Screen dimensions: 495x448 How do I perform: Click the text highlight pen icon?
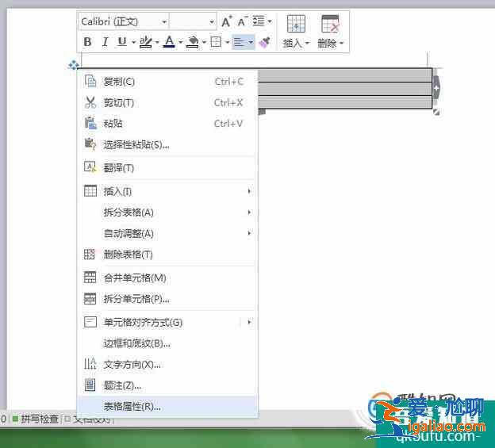pos(145,42)
